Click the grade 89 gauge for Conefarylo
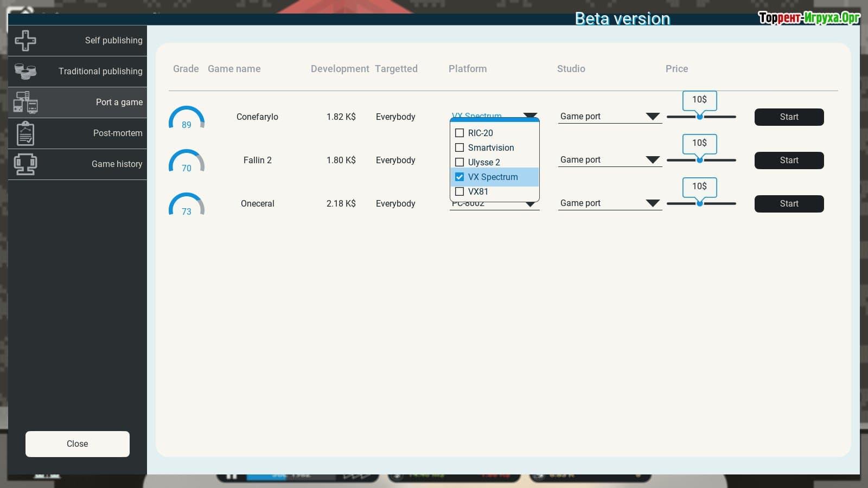Screen dimensions: 868x488 point(186,118)
